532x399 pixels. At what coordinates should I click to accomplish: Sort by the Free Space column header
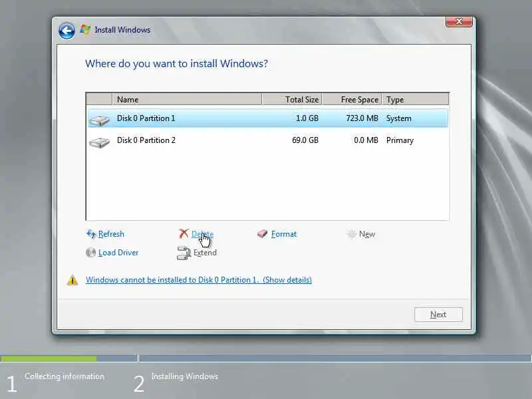pyautogui.click(x=352, y=99)
